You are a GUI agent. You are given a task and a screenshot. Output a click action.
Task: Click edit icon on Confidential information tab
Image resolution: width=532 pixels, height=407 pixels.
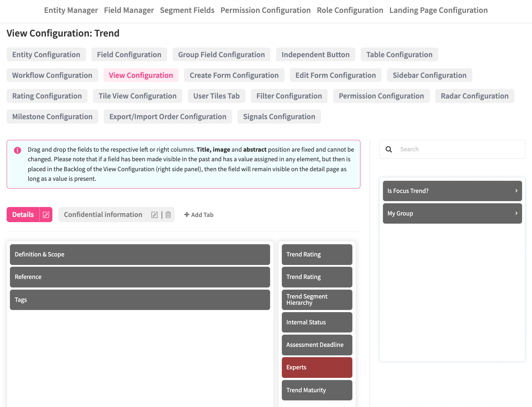coord(155,215)
